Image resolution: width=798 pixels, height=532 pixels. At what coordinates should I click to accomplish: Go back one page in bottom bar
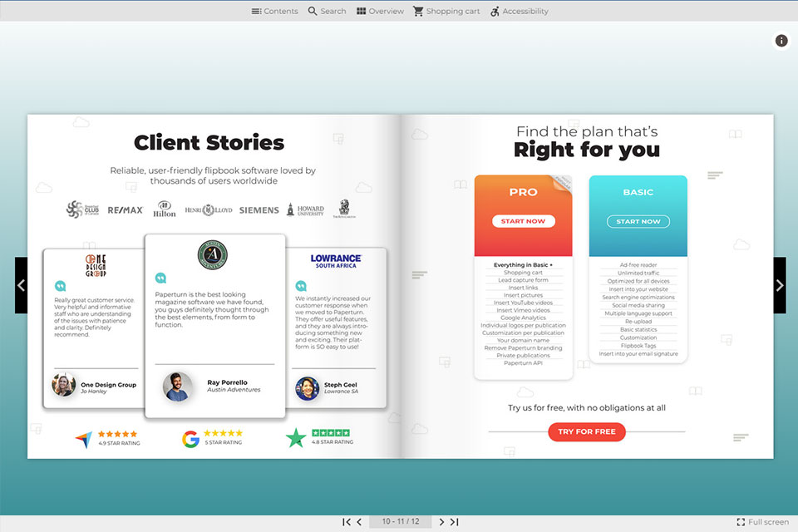point(359,522)
